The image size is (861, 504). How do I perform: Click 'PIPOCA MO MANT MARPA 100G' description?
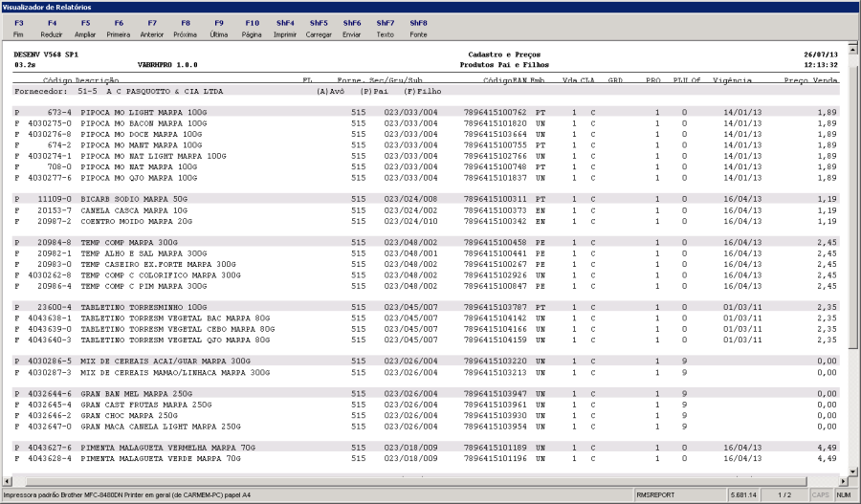(142, 145)
